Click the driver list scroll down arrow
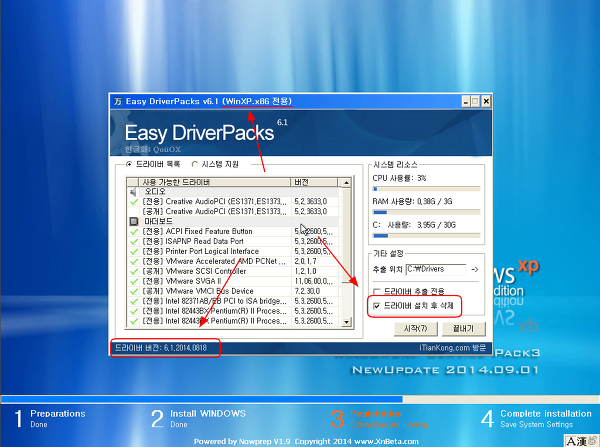 click(x=346, y=322)
